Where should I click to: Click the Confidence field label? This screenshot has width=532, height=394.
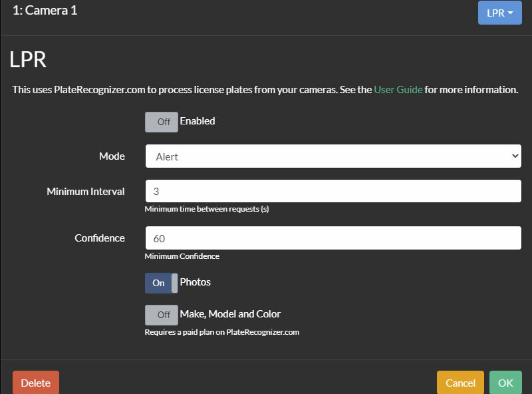100,238
